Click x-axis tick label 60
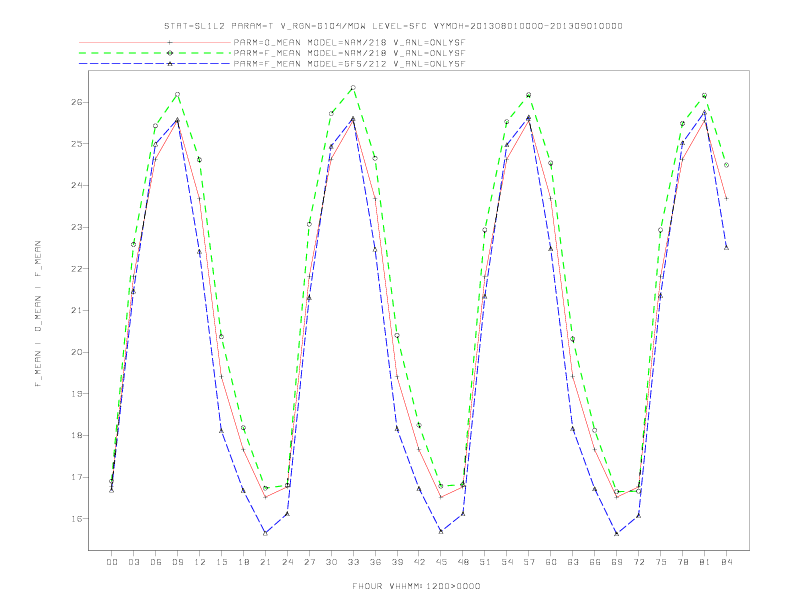Image resolution: width=792 pixels, height=612 pixels. point(551,562)
